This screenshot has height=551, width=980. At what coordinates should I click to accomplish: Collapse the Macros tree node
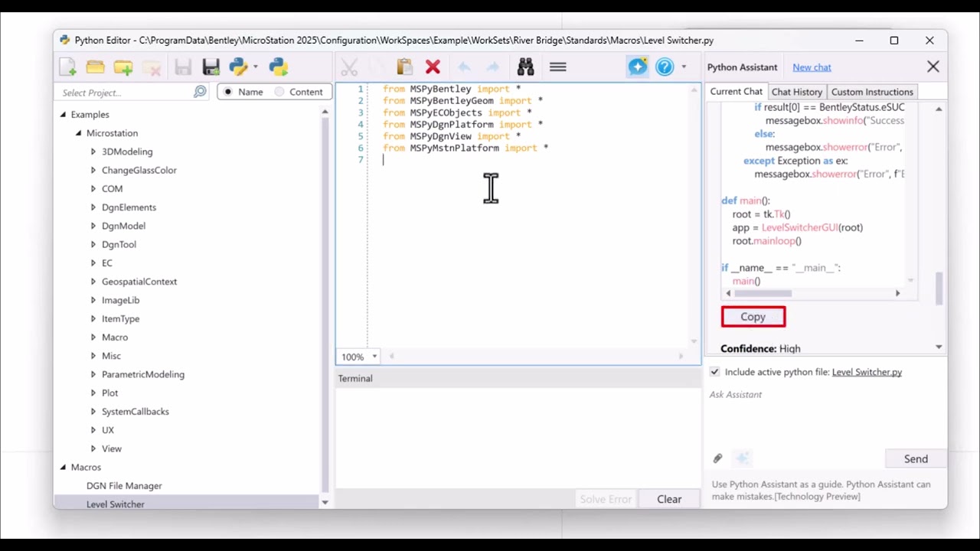tap(63, 468)
